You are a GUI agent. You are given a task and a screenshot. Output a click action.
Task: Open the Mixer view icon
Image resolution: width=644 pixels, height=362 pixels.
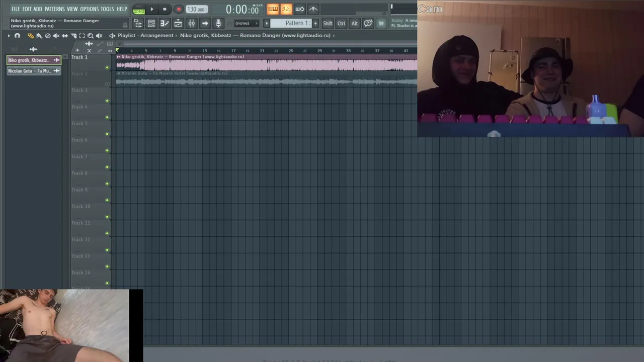(x=192, y=23)
